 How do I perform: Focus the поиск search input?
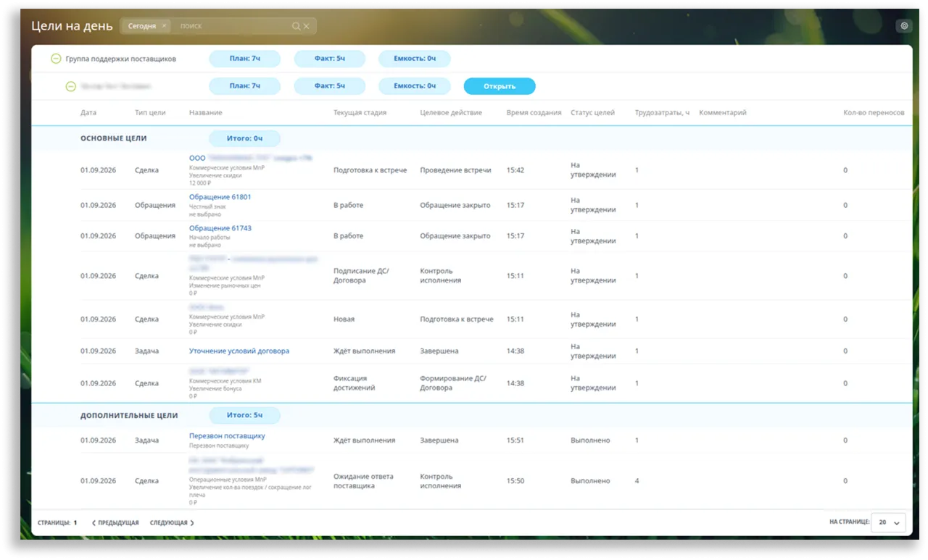click(233, 26)
